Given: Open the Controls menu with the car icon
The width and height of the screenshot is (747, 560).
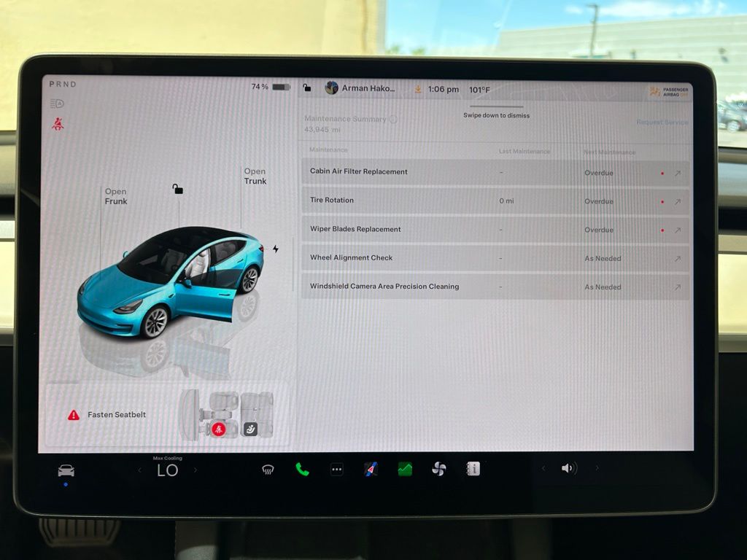Looking at the screenshot, I should [66, 470].
